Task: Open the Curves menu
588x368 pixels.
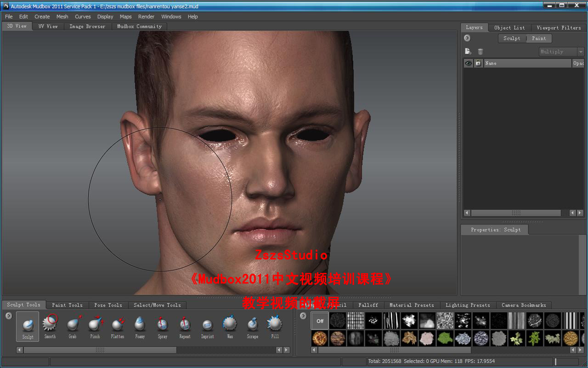Action: pyautogui.click(x=83, y=17)
